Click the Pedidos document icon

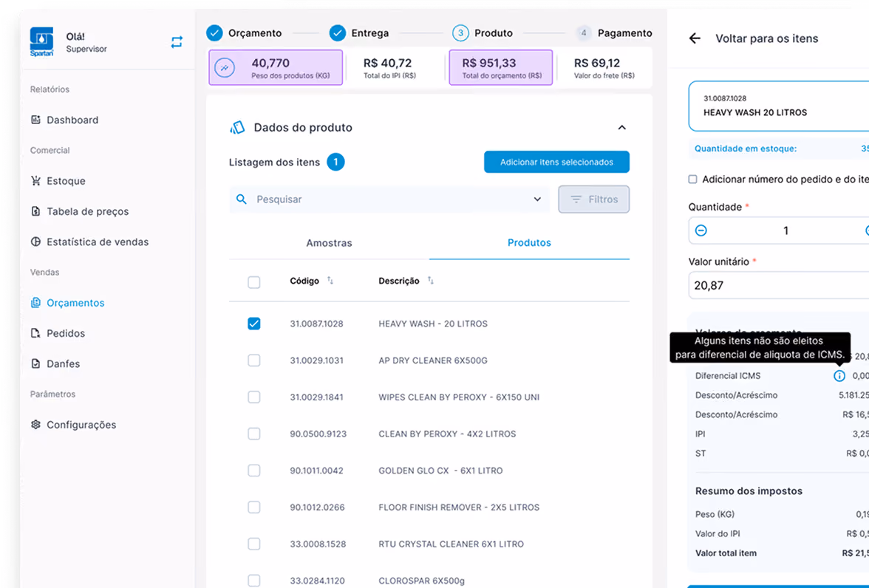(x=35, y=333)
